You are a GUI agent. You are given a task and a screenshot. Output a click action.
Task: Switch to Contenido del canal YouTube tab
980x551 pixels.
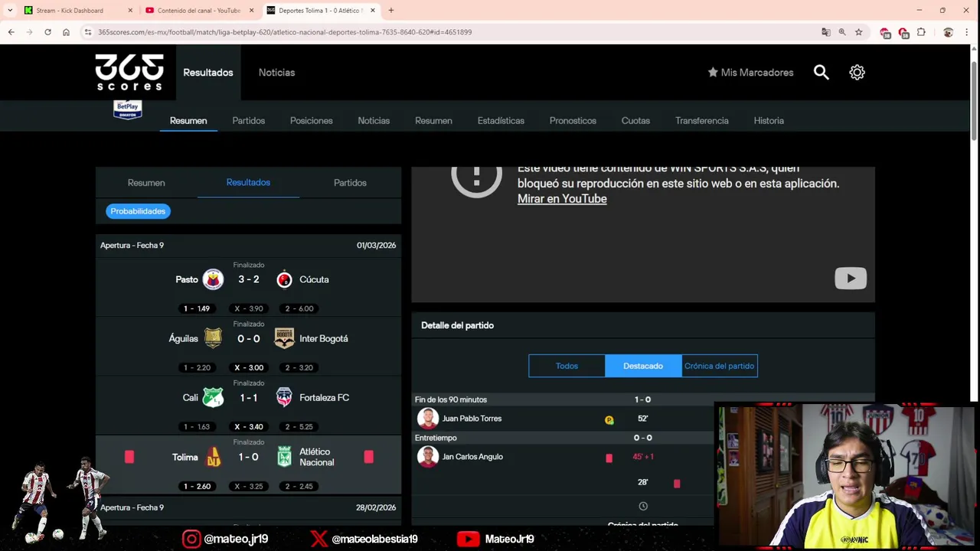point(199,10)
